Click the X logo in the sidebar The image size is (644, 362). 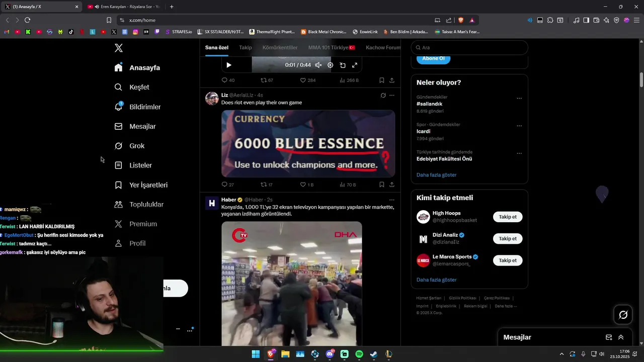[119, 48]
